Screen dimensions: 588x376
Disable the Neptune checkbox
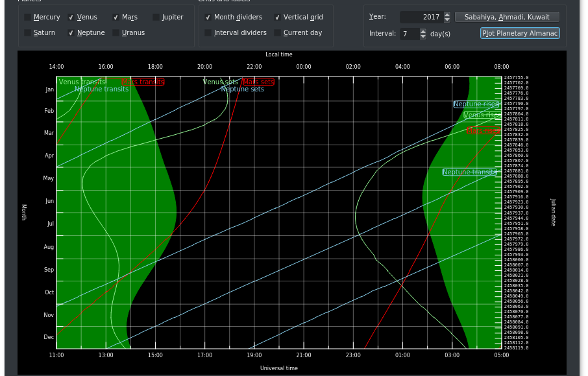[x=71, y=33]
